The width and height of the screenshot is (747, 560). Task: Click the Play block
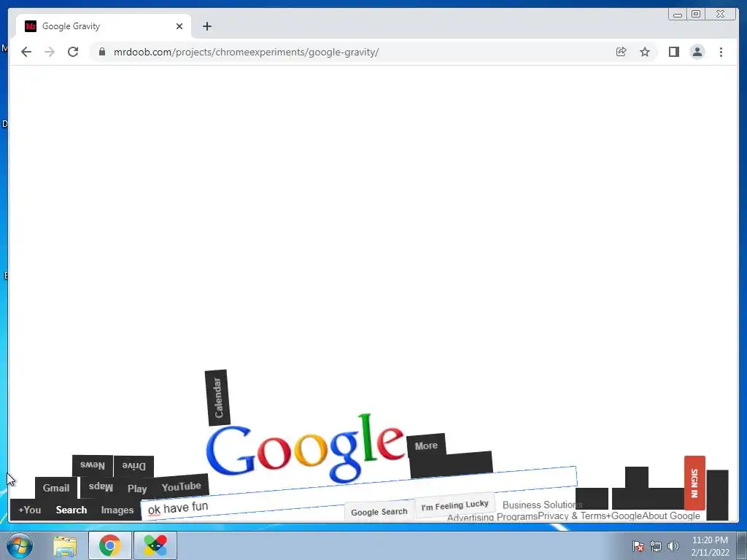coord(137,489)
